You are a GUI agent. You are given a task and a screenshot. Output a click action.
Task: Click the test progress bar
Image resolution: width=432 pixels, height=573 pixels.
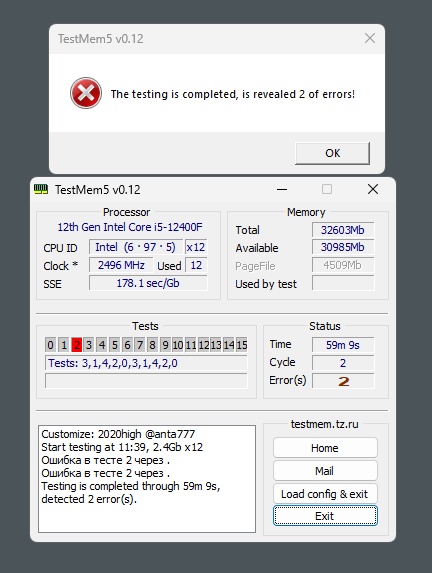pos(146,380)
